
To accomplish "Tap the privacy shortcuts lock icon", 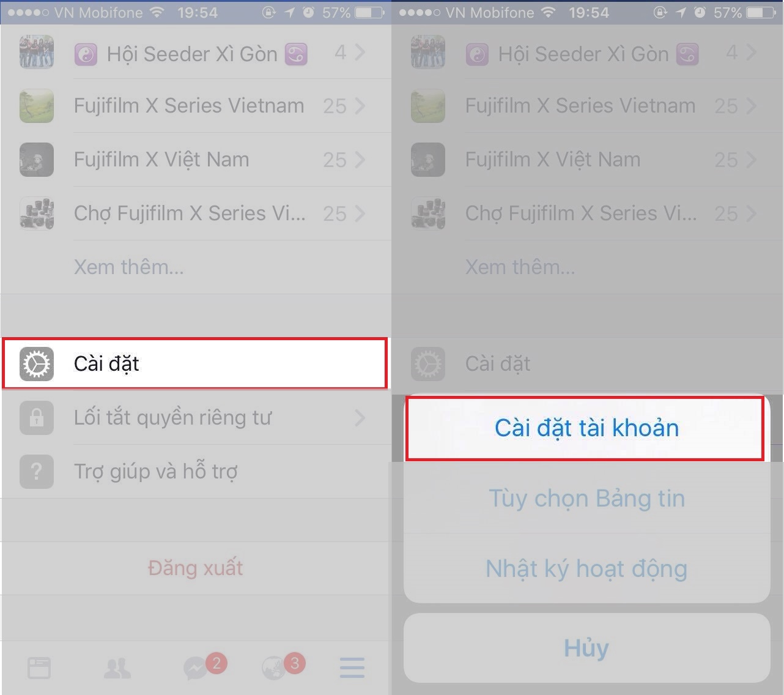I will [x=37, y=418].
